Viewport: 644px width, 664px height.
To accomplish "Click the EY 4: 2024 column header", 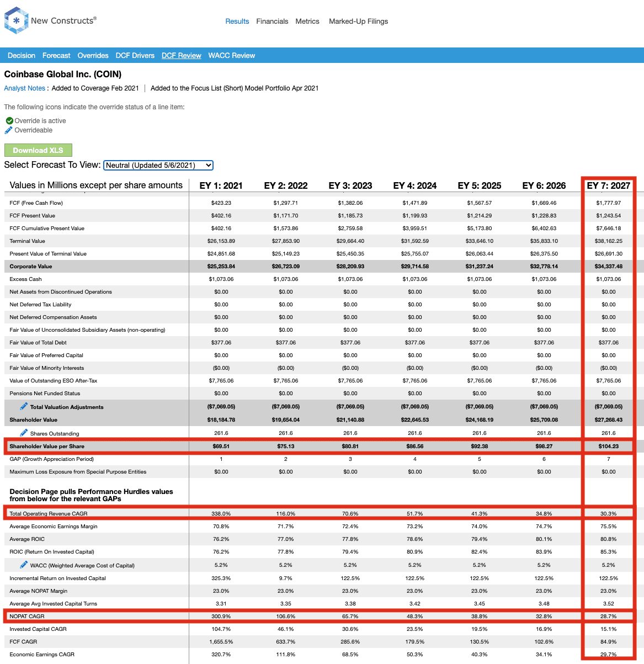I will 415,185.
